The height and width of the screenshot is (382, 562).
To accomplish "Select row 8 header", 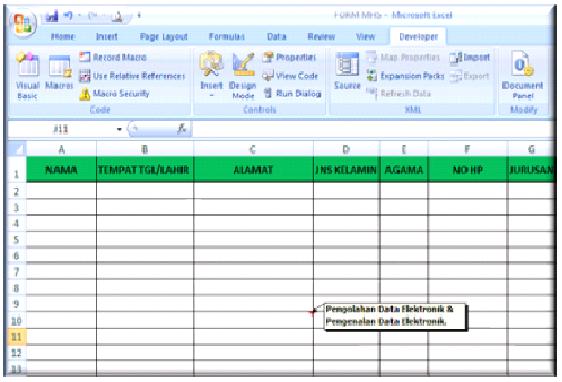I will pyautogui.click(x=16, y=288).
